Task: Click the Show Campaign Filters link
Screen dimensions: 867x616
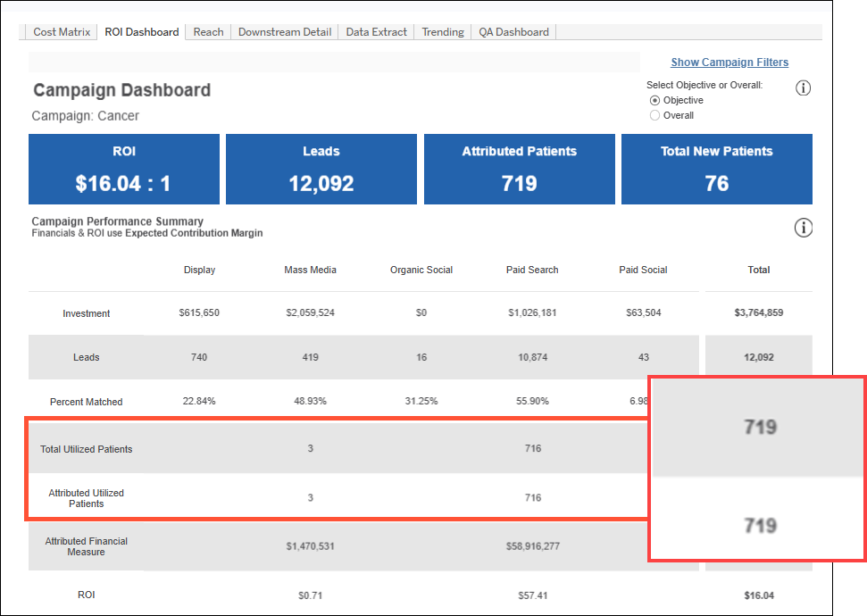Action: click(729, 62)
